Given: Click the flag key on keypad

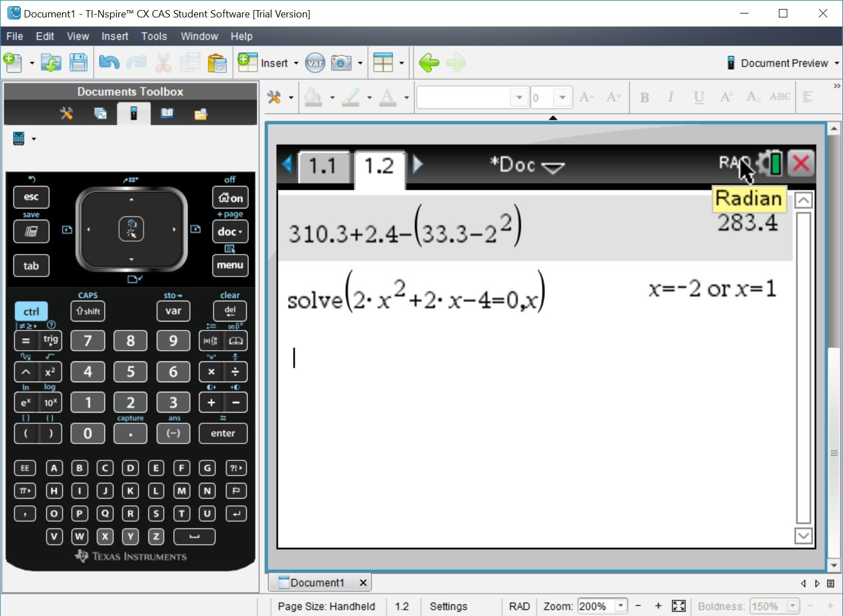Looking at the screenshot, I should point(236,491).
